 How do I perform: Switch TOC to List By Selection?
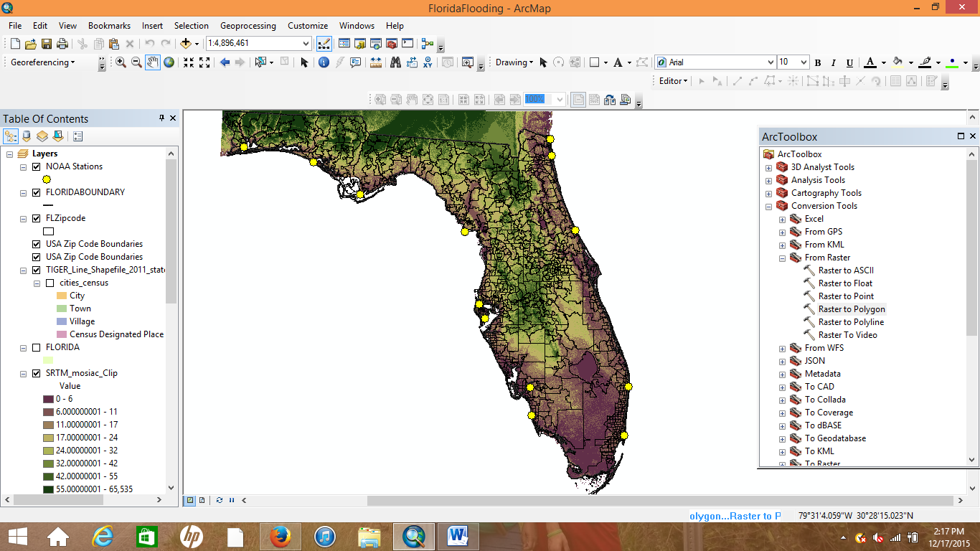coord(58,136)
